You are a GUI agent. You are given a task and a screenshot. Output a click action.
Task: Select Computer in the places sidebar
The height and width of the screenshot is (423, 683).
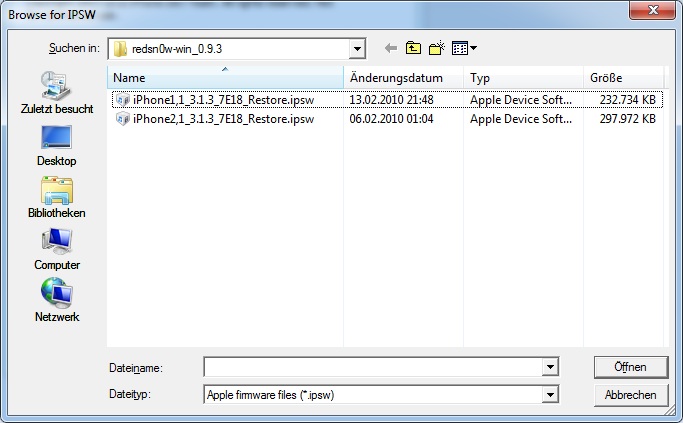click(56, 249)
